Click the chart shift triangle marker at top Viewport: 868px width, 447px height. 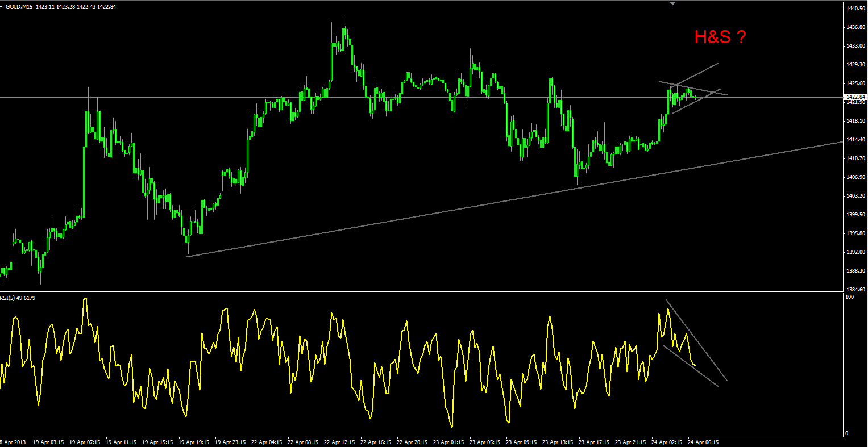click(x=673, y=3)
